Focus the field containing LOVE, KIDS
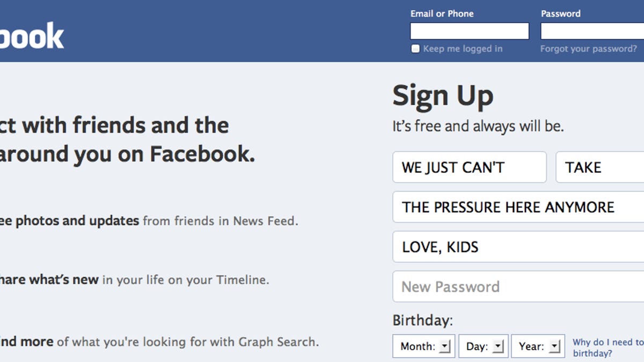The image size is (644, 362). (518, 247)
